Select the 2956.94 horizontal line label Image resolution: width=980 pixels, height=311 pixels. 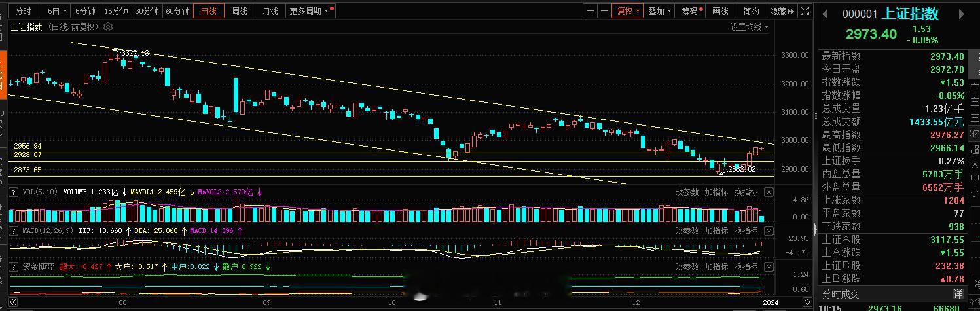coord(27,146)
